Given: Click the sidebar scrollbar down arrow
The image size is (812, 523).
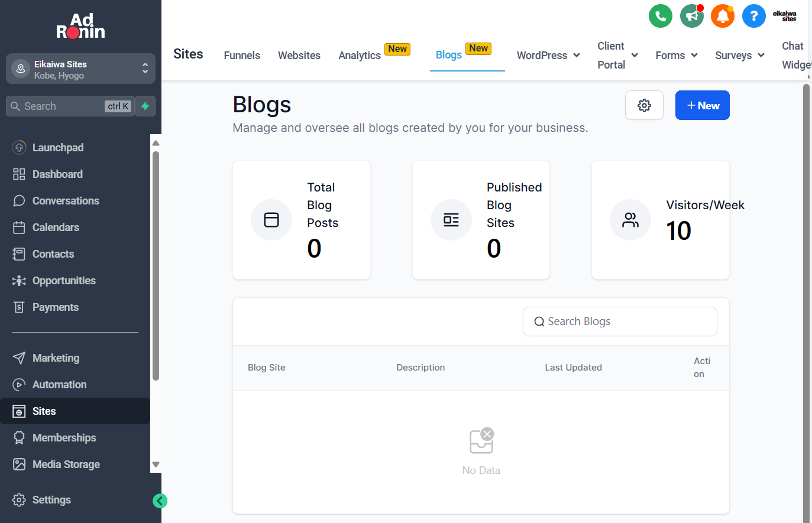Looking at the screenshot, I should pos(156,464).
